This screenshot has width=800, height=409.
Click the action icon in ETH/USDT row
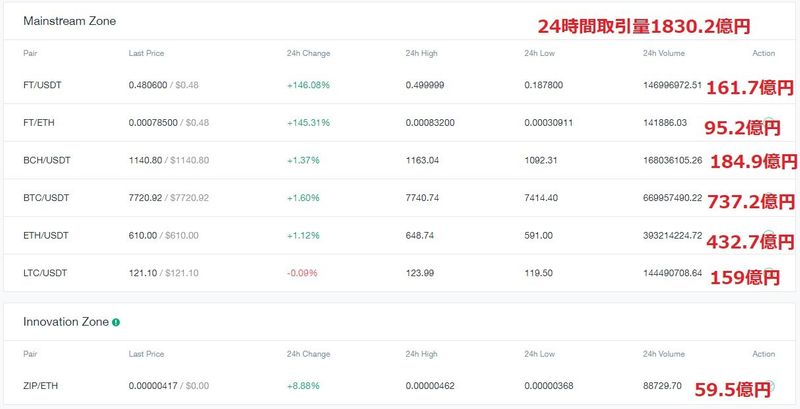[768, 237]
